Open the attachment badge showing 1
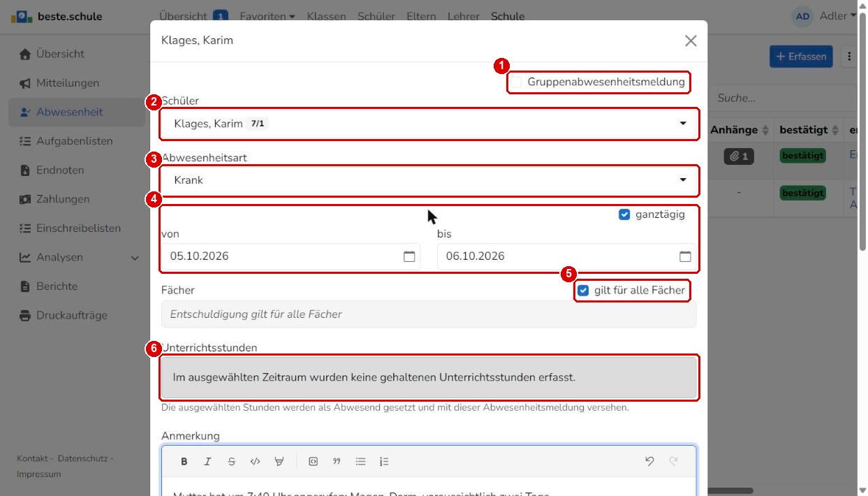 click(x=740, y=156)
